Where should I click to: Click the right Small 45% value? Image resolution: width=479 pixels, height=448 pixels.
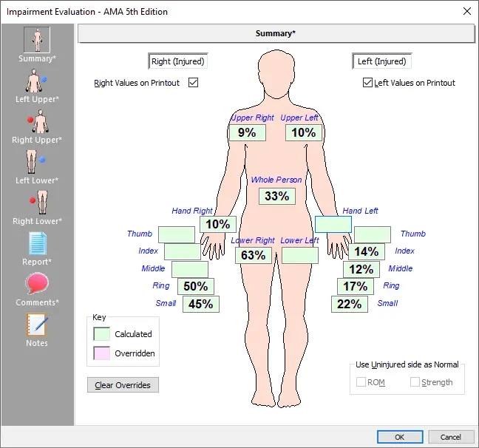pos(201,304)
